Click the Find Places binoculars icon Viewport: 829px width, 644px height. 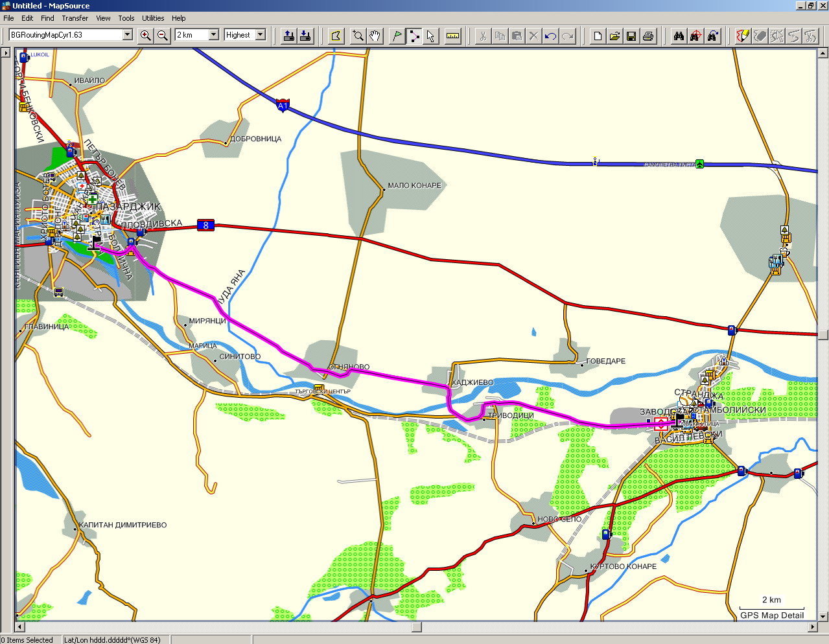pyautogui.click(x=679, y=36)
